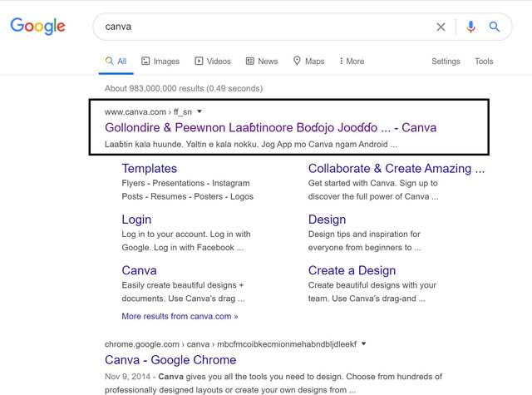Screen dimensions: 532x395
Task: Click the www.canva.com › ff_sn URL text
Action: (x=148, y=112)
